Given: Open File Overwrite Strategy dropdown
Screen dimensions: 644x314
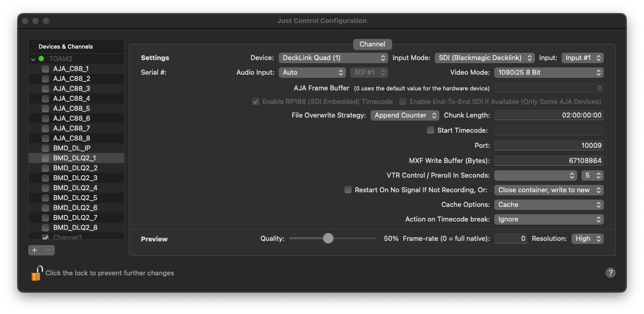Looking at the screenshot, I should tap(406, 115).
